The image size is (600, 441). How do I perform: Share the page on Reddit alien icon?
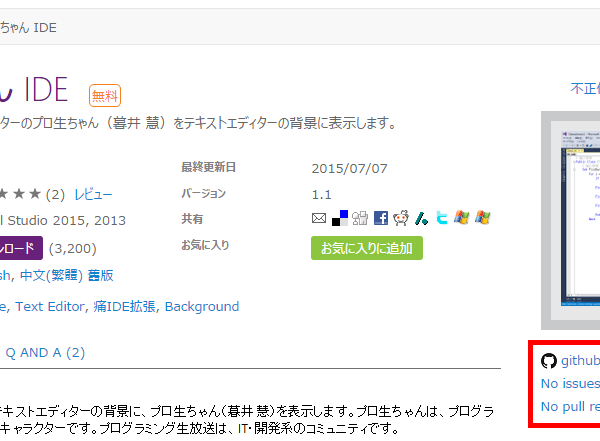[x=401, y=218]
